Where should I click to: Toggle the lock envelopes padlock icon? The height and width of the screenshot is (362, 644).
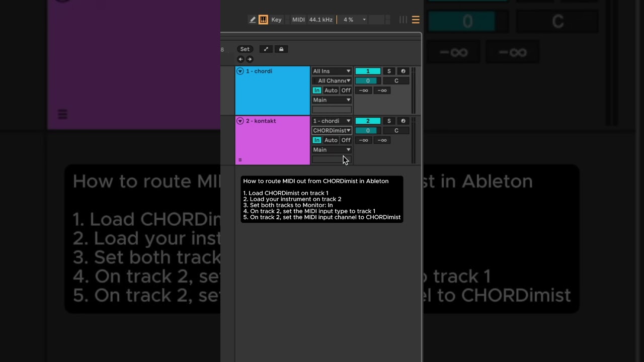281,49
